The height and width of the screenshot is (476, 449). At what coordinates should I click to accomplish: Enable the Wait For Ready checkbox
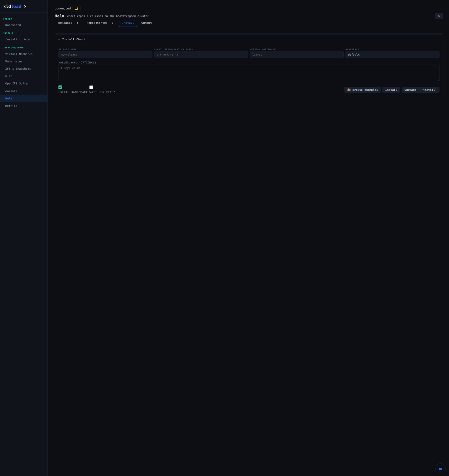[91, 87]
